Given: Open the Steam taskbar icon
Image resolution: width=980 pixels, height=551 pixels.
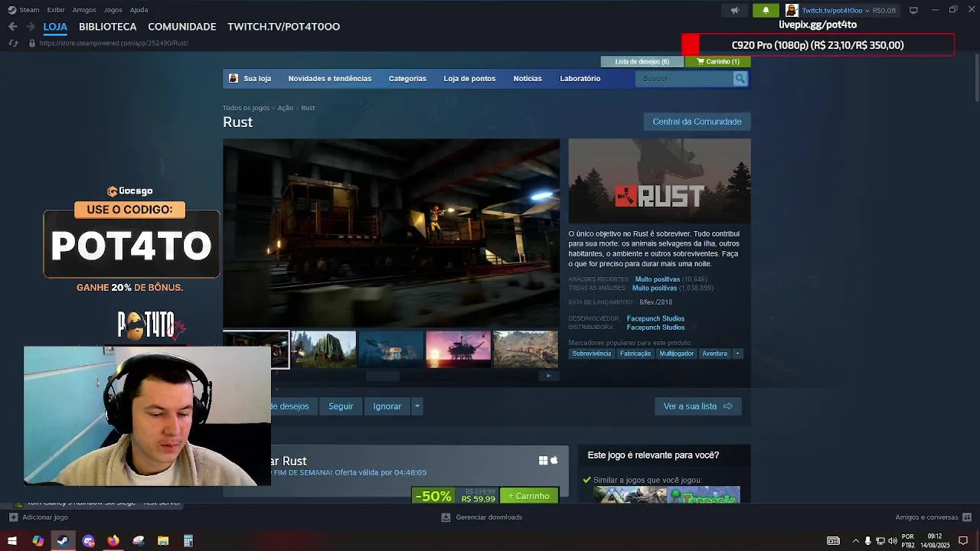Looking at the screenshot, I should click(x=63, y=541).
